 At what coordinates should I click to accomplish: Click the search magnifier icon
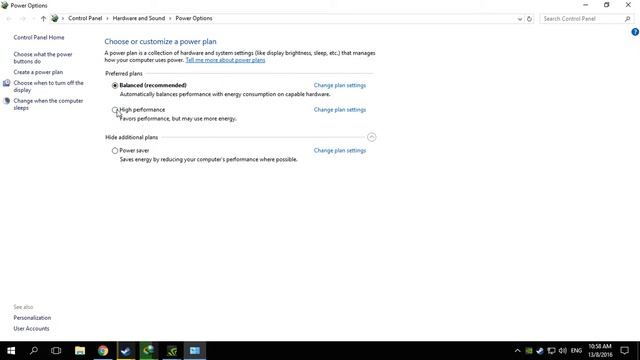click(x=628, y=19)
